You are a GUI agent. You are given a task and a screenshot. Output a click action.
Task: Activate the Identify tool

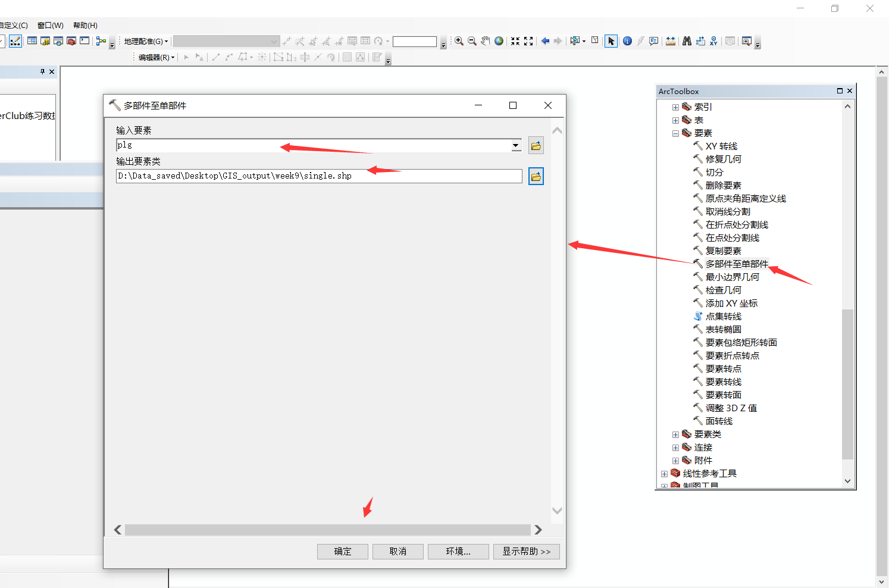pos(627,41)
